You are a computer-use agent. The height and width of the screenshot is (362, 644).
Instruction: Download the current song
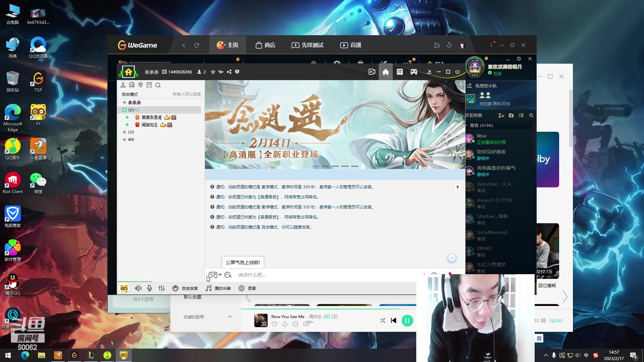point(285,324)
